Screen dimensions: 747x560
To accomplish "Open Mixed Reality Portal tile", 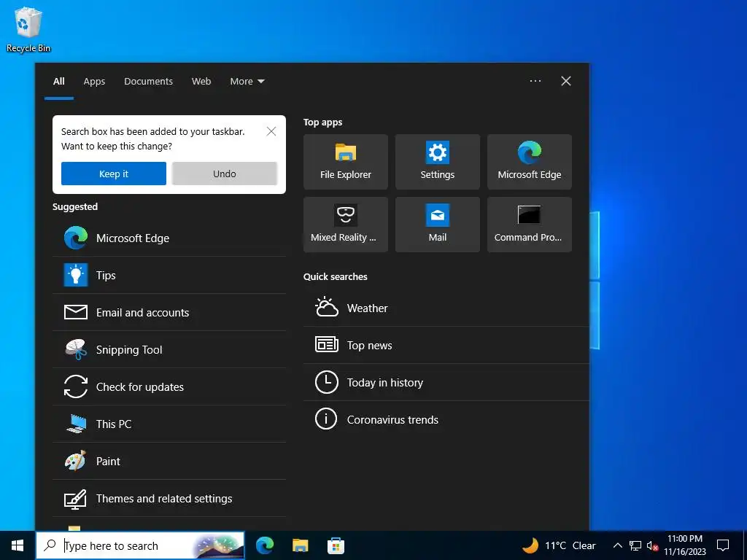I will click(345, 225).
